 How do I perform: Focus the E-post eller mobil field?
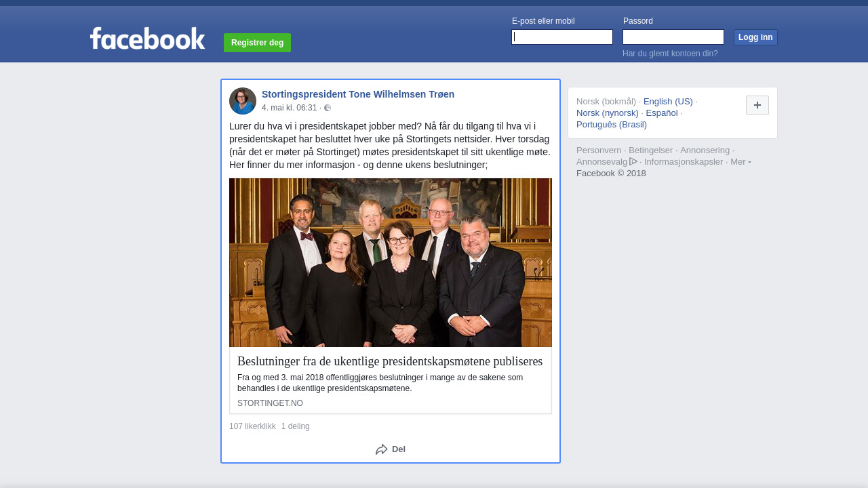coord(562,37)
